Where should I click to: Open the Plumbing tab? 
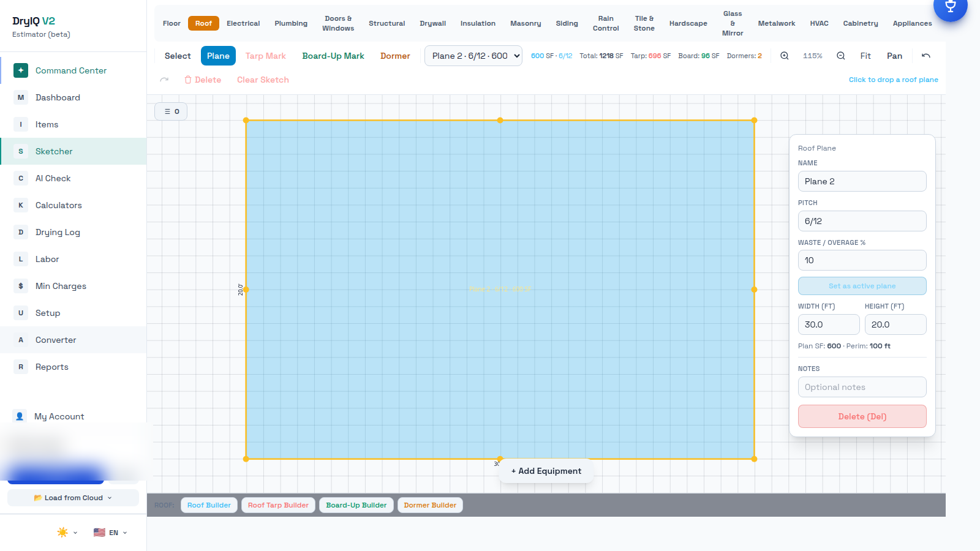click(291, 23)
